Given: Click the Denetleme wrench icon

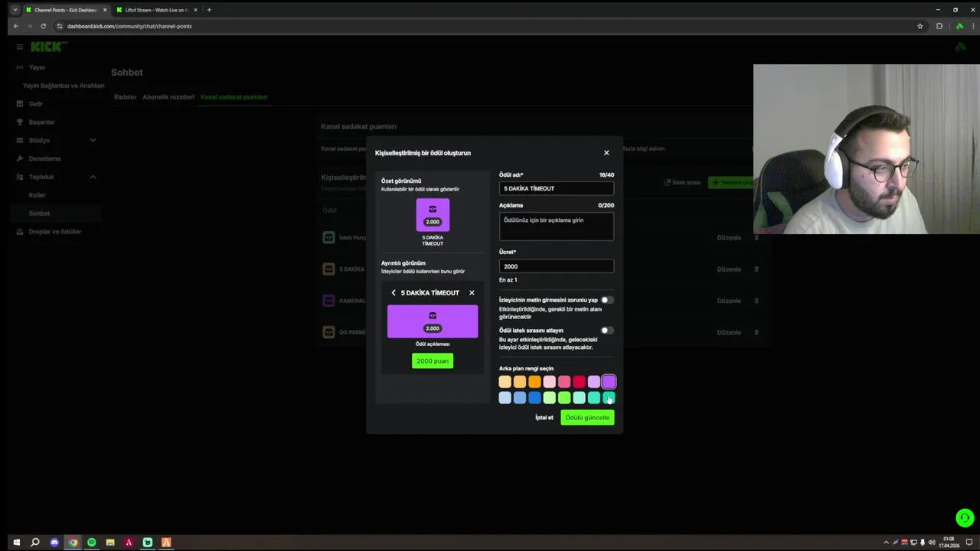Looking at the screenshot, I should click(20, 158).
